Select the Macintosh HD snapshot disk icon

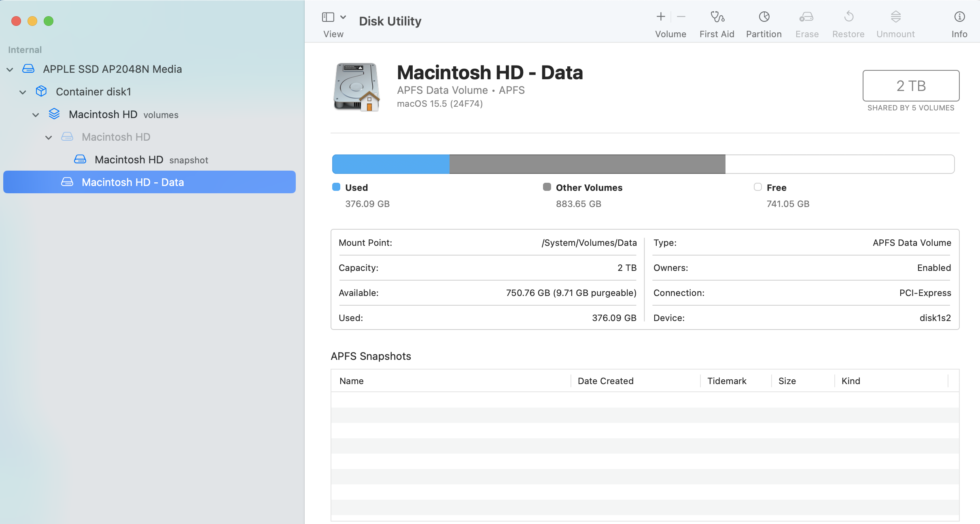(x=80, y=159)
